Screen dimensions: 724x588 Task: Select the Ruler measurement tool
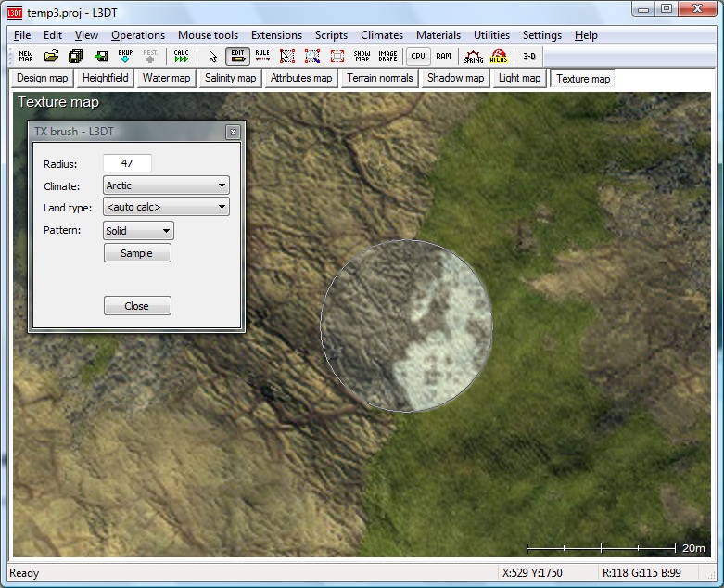262,57
